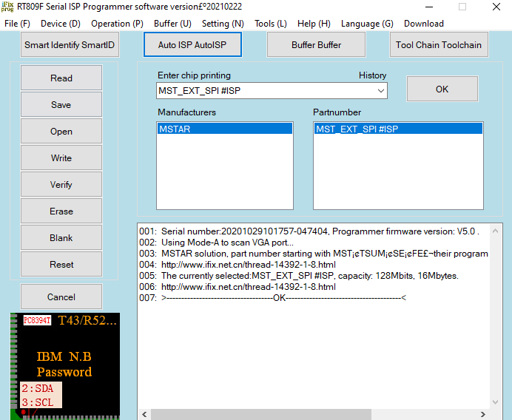The image size is (512, 420).
Task: Click the log scroll down arrow
Action: 495,402
